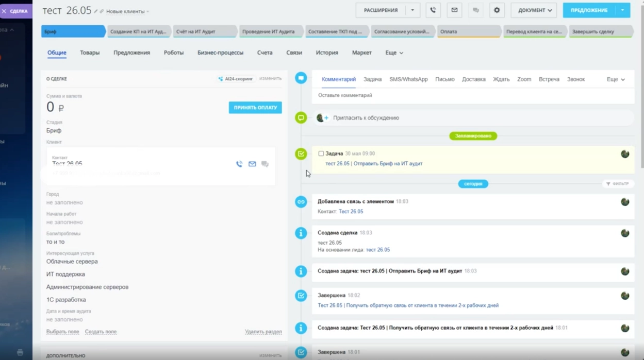Edit deal title with the pencil icon
This screenshot has width=644, height=360.
tap(96, 11)
